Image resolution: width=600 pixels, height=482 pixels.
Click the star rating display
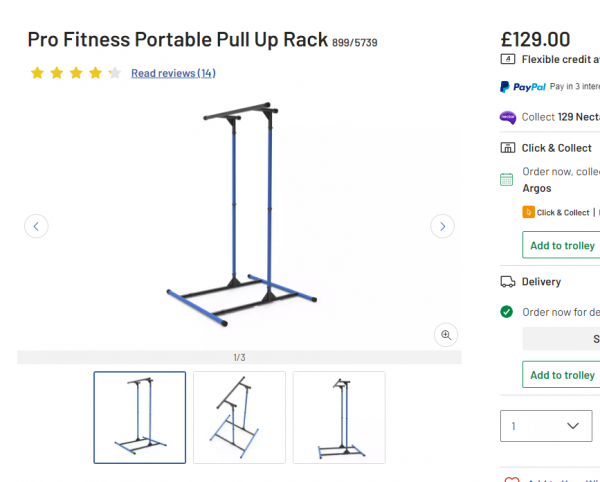[x=76, y=73]
